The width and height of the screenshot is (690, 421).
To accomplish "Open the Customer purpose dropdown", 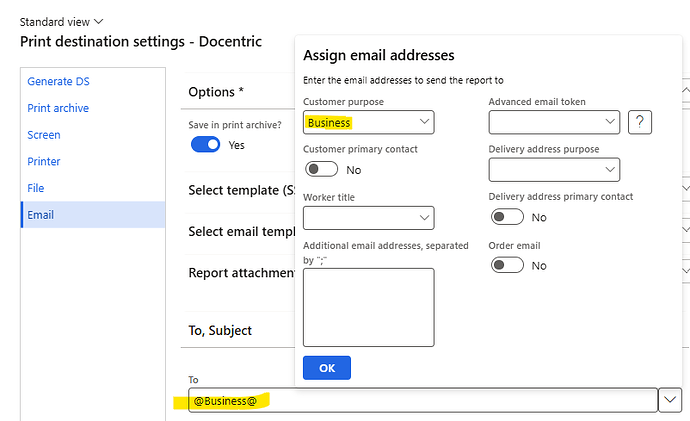I will tap(368, 122).
